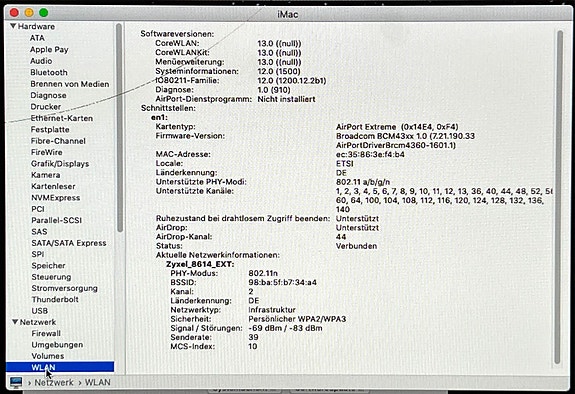Image resolution: width=575 pixels, height=394 pixels.
Task: Click the Aktuelle Netzwerkinformationen label
Action: coord(217,255)
